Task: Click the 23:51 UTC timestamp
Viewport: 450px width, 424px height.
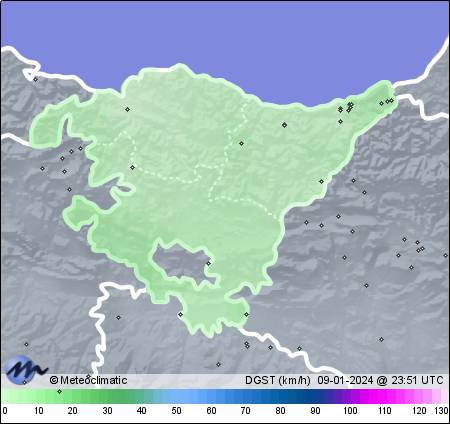Action: [417, 380]
